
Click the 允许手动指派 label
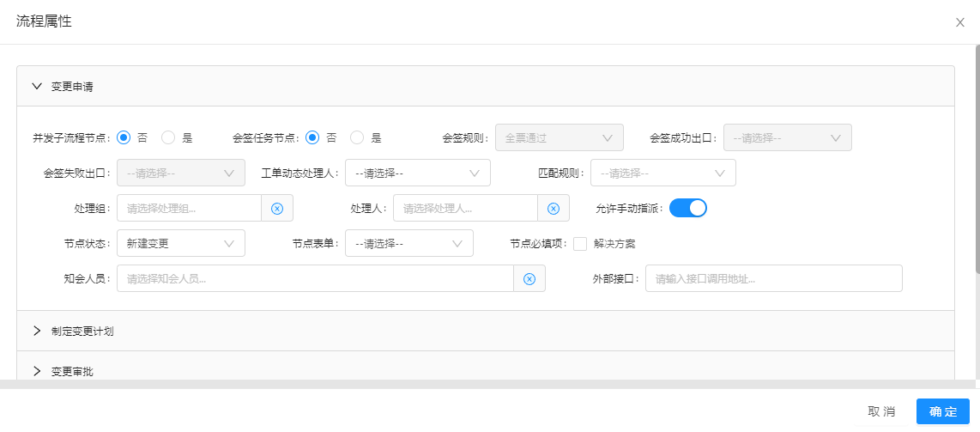pos(630,209)
